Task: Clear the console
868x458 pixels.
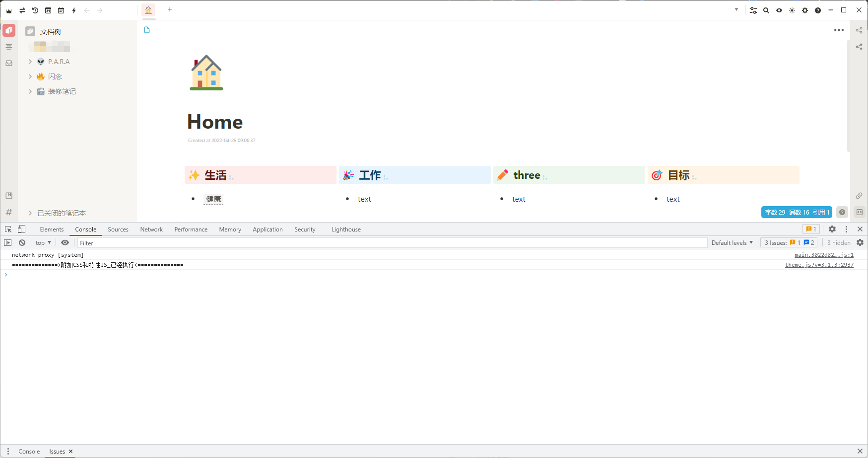Action: [x=22, y=243]
